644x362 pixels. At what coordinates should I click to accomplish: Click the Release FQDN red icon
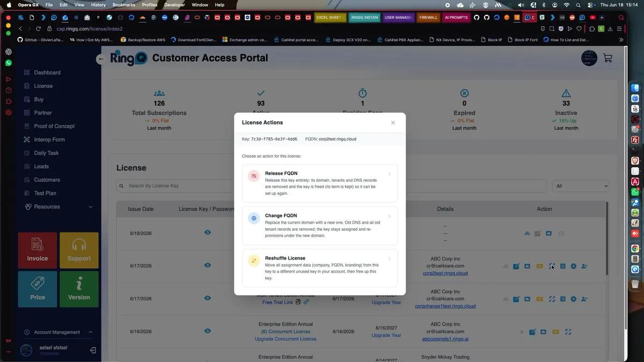[254, 176]
